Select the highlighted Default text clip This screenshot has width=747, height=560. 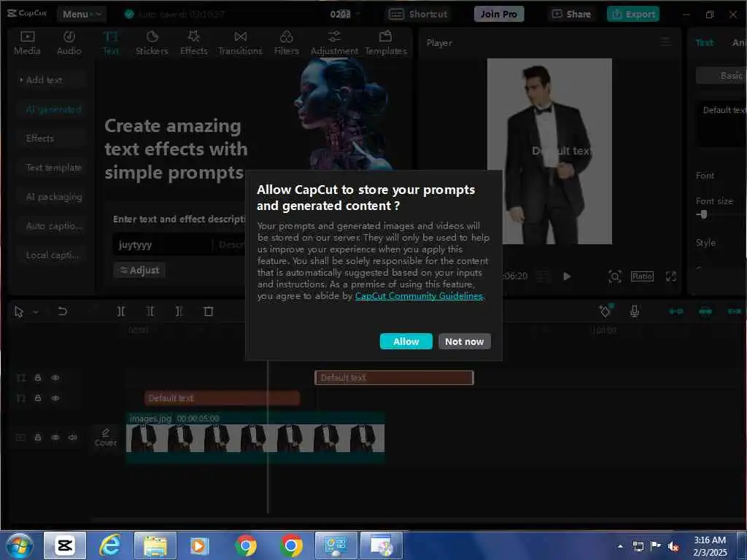point(394,378)
